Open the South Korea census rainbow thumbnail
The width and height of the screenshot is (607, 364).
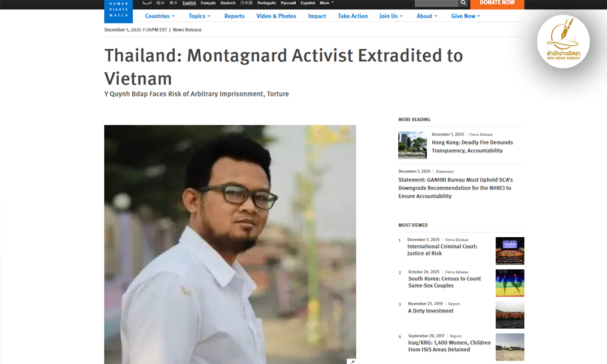(510, 283)
